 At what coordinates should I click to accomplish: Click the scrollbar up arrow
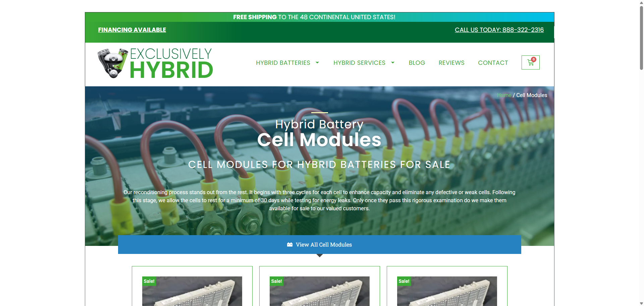(641, 2)
